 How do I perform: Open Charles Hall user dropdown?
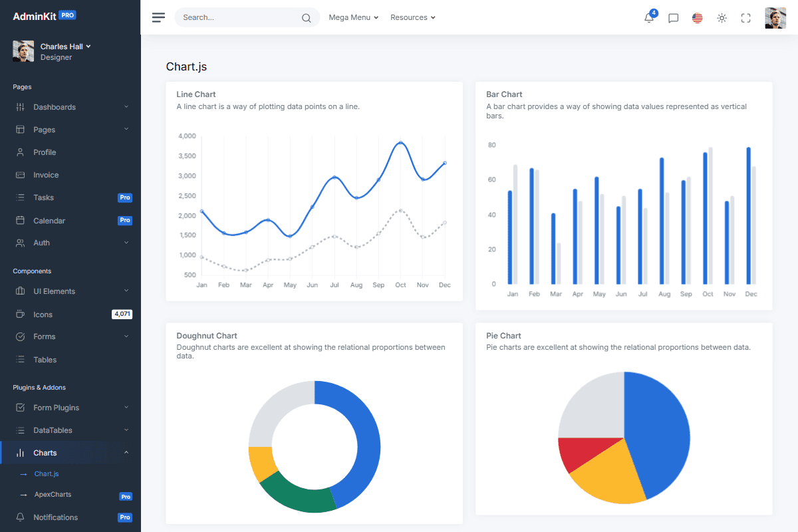[x=65, y=47]
